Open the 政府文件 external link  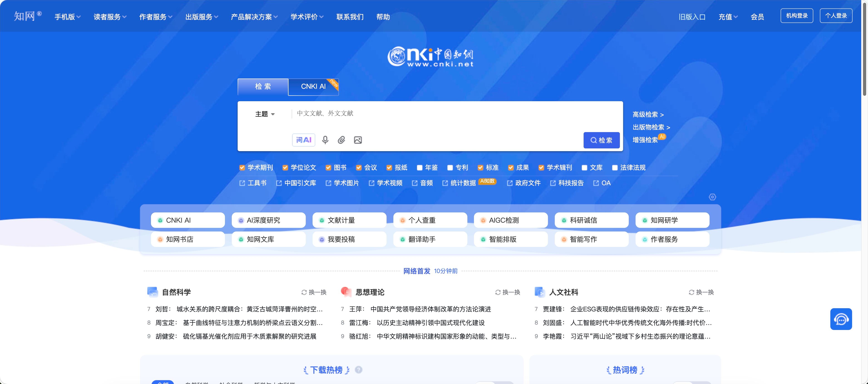coord(524,183)
